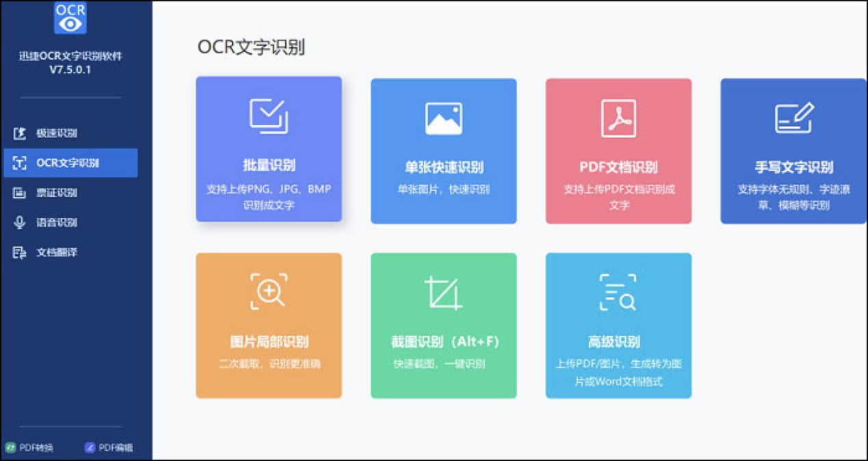Open the PDF转换 link
868x461 pixels.
click(29, 448)
